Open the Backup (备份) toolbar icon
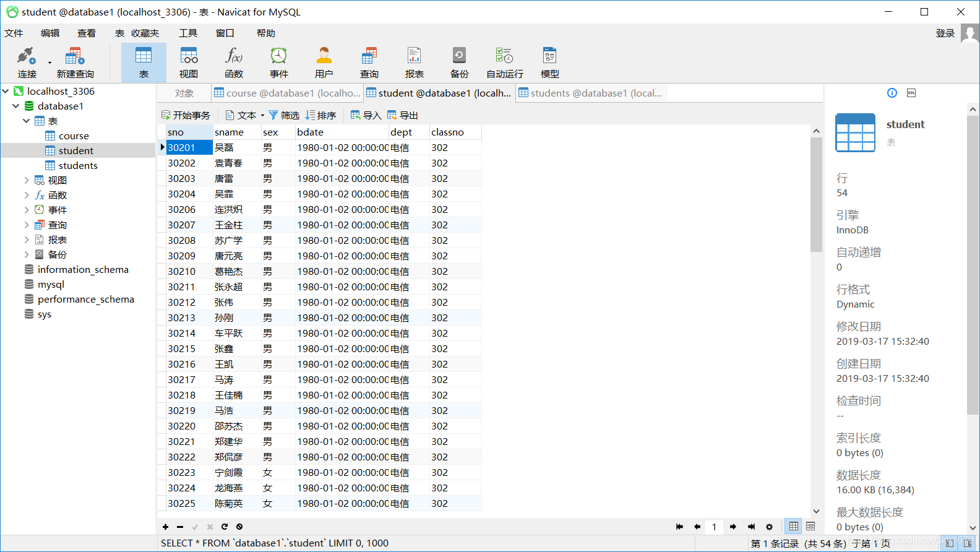Viewport: 980px width, 552px height. (x=460, y=63)
